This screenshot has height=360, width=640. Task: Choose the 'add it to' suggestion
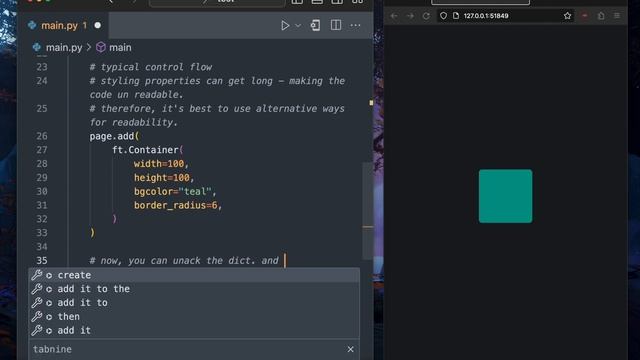pyautogui.click(x=194, y=303)
